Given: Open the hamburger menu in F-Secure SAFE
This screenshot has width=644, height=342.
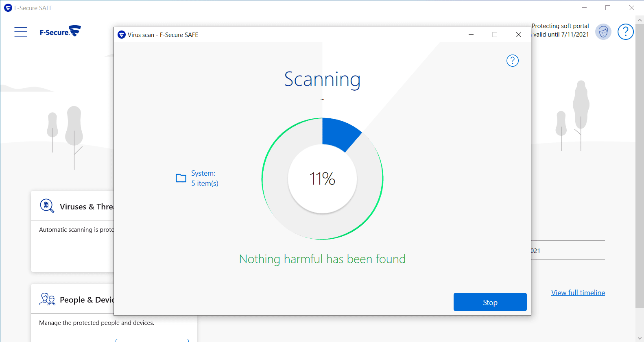Looking at the screenshot, I should pos(21,32).
